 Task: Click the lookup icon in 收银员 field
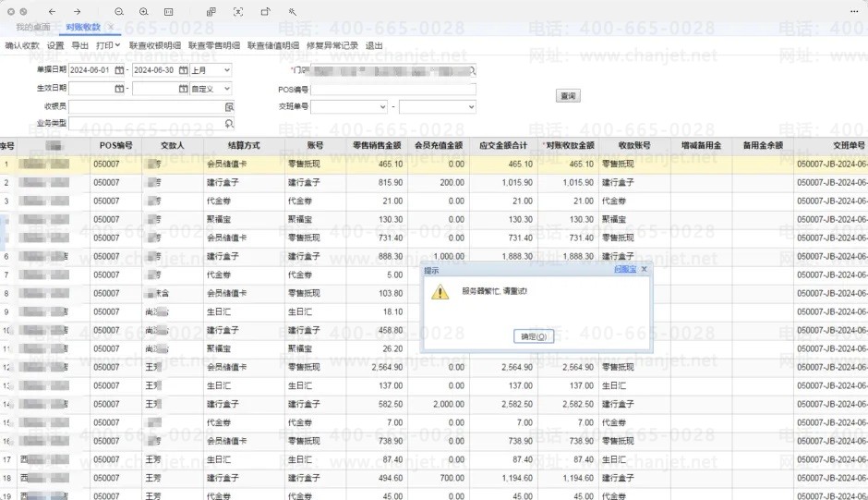point(229,107)
